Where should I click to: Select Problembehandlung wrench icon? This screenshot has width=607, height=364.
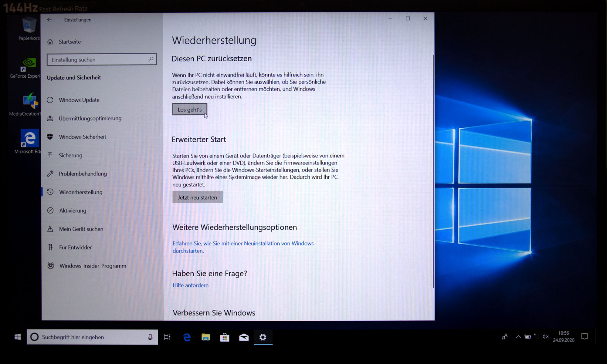[x=50, y=174]
